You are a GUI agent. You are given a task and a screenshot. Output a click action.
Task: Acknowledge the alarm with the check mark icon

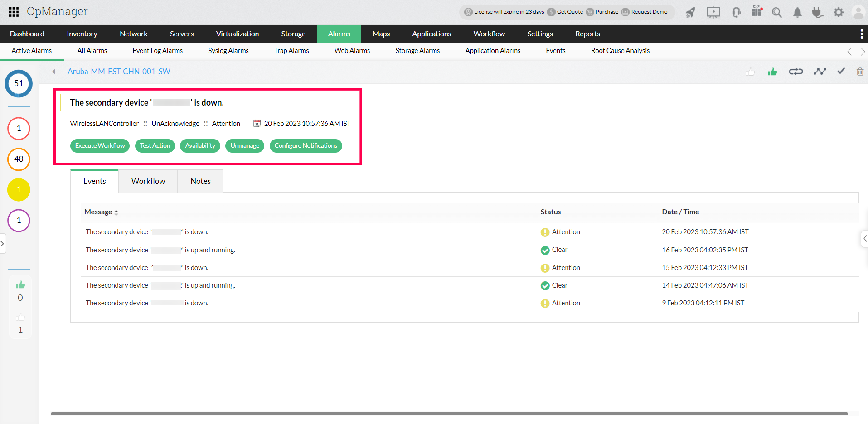(x=841, y=71)
